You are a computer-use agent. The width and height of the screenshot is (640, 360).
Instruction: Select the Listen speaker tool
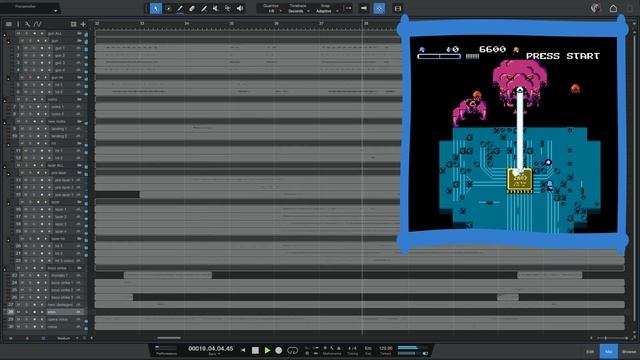240,9
